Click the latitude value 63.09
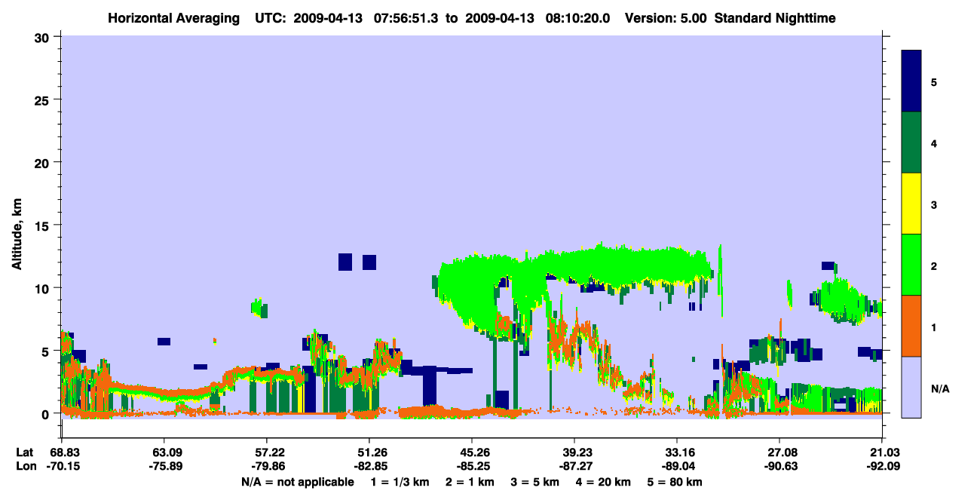The image size is (980, 503). 164,452
